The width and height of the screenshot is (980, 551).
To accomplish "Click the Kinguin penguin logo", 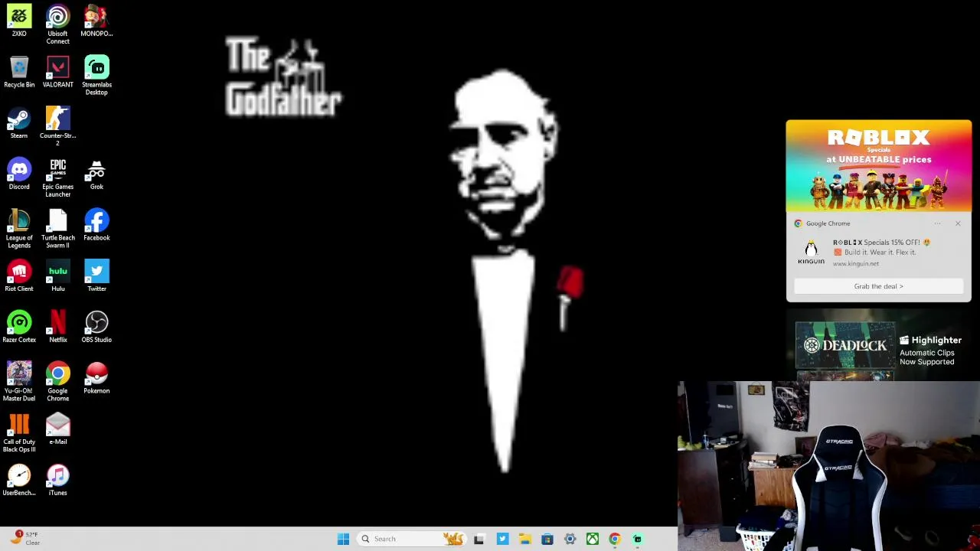I will [x=811, y=252].
